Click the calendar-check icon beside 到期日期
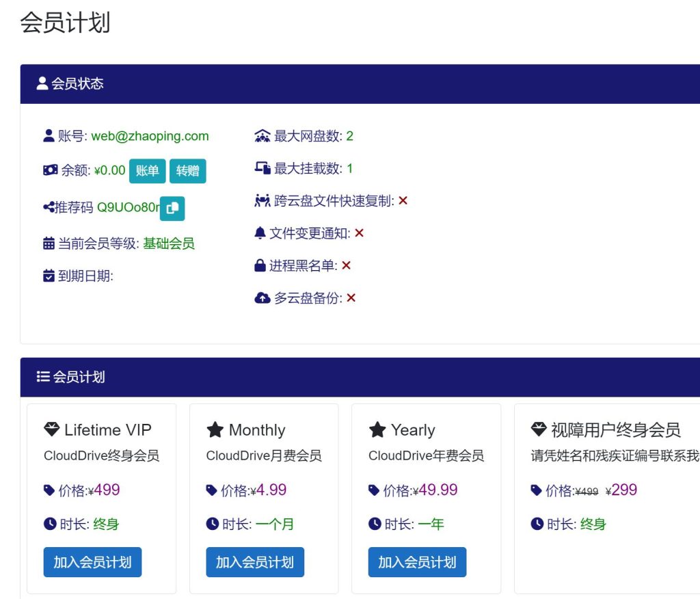Viewport: 700px width, 599px height. 49,276
